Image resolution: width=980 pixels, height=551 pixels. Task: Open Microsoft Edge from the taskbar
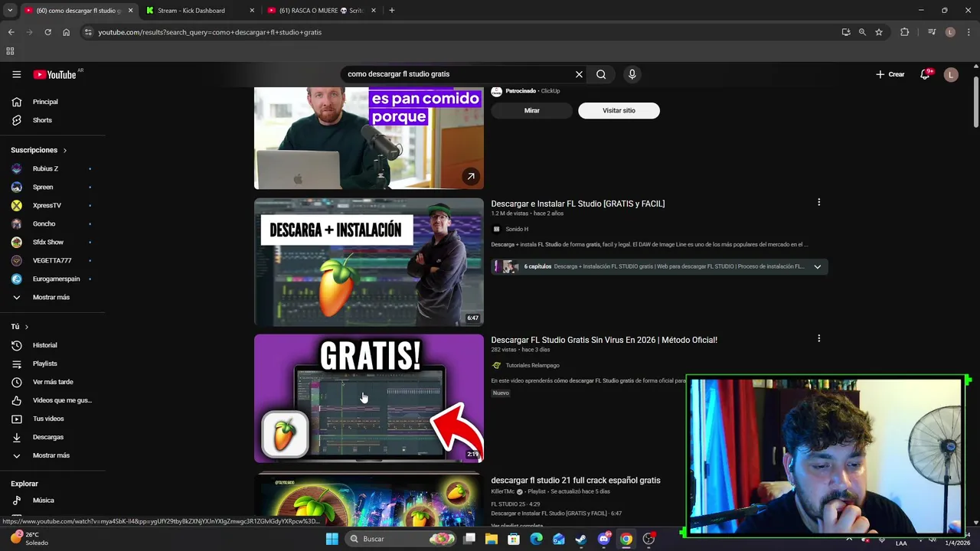coord(536,539)
